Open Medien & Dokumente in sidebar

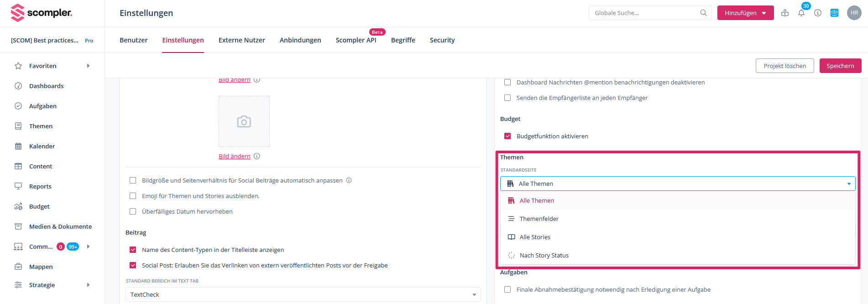coord(60,226)
